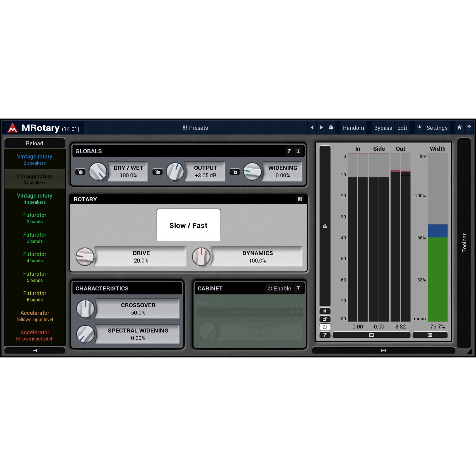This screenshot has height=476, width=476.
Task: Toggle the Widening lock icon
Action: (235, 172)
